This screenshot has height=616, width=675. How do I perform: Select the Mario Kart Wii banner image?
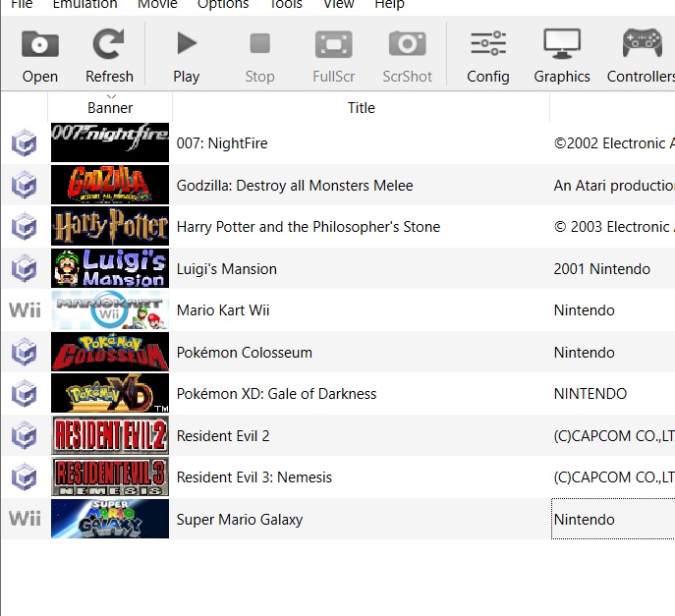coord(110,309)
